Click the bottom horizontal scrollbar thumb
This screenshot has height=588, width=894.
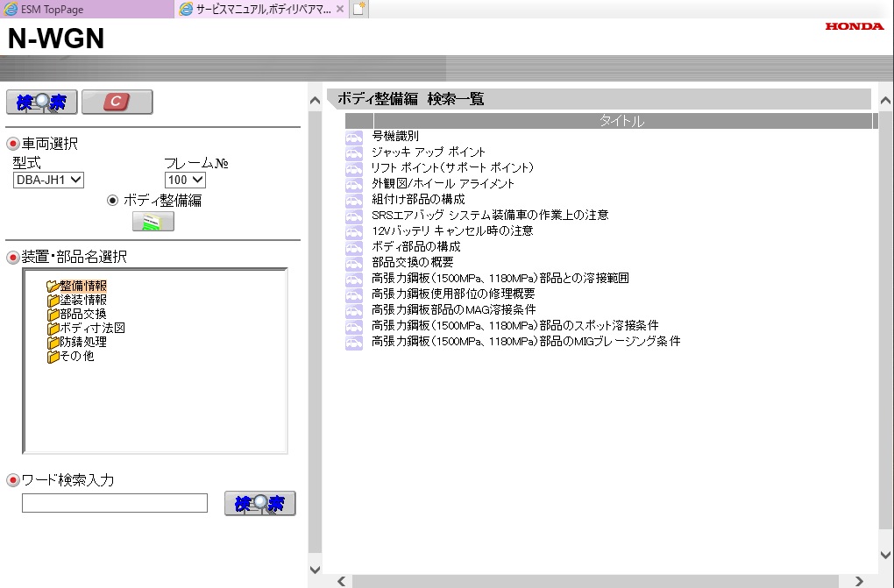596,581
